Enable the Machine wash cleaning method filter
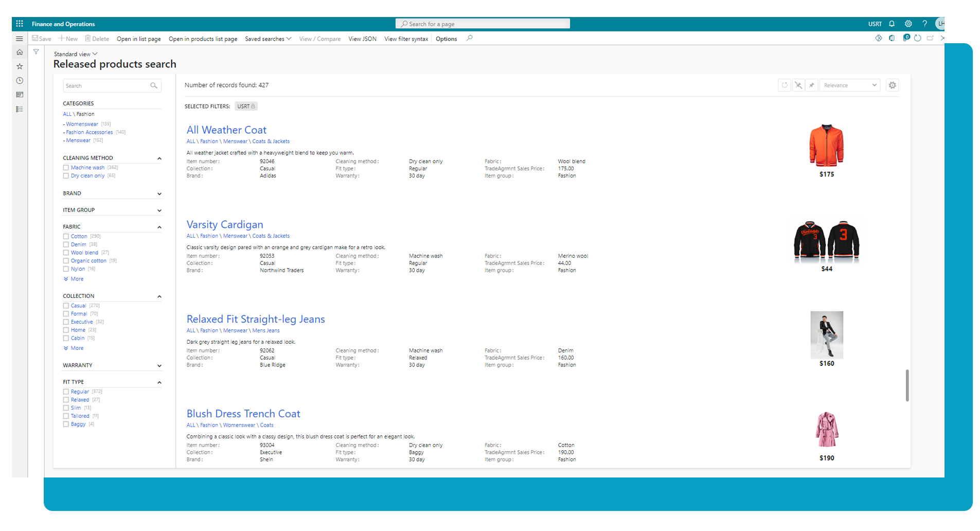The width and height of the screenshot is (980, 531). (x=66, y=167)
